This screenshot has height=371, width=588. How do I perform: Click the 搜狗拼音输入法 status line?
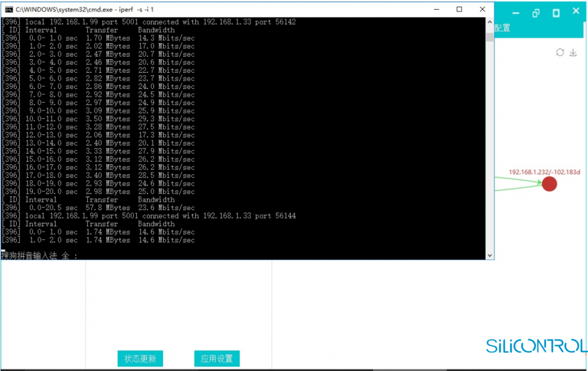click(x=40, y=256)
